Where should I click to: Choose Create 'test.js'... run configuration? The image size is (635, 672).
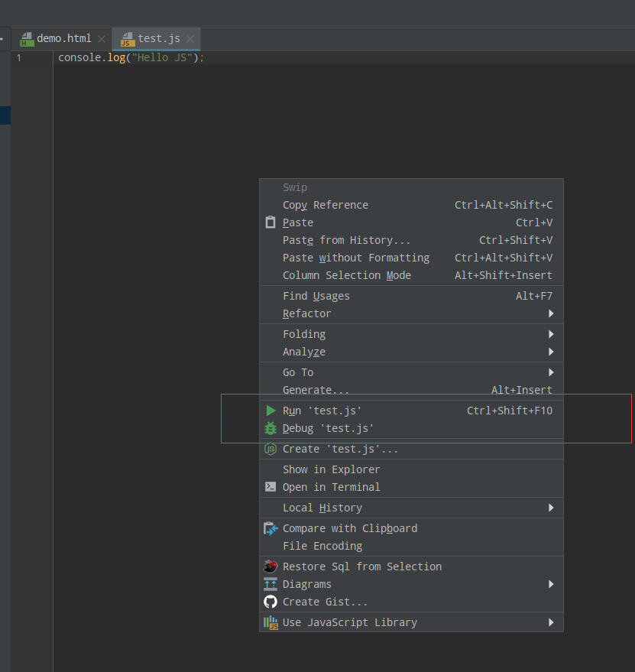411,449
